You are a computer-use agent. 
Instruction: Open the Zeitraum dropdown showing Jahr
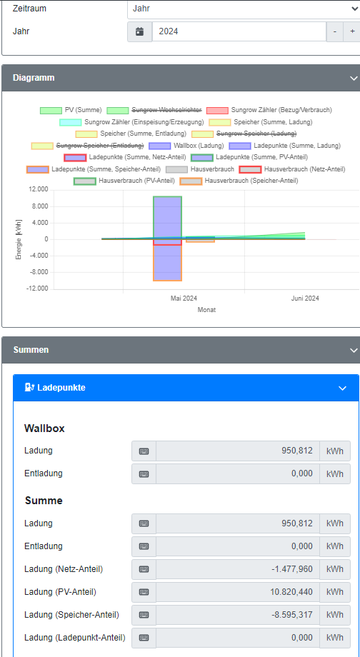coord(243,9)
